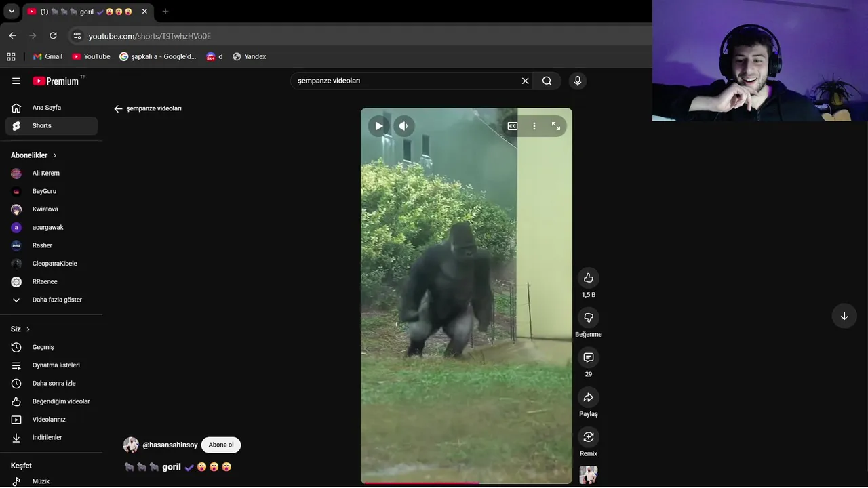
Task: Expand short to fullscreen
Action: [x=556, y=126]
